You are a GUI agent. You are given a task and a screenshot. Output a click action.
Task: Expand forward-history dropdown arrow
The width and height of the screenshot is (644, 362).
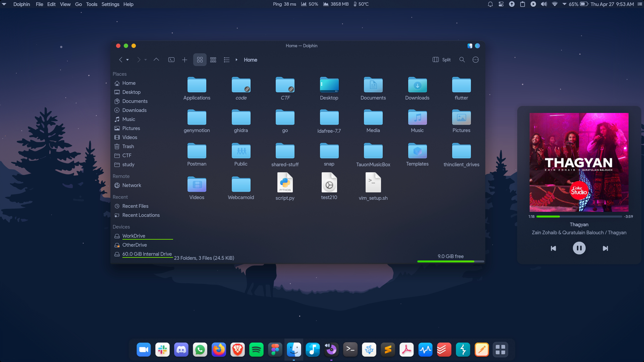[x=146, y=60]
